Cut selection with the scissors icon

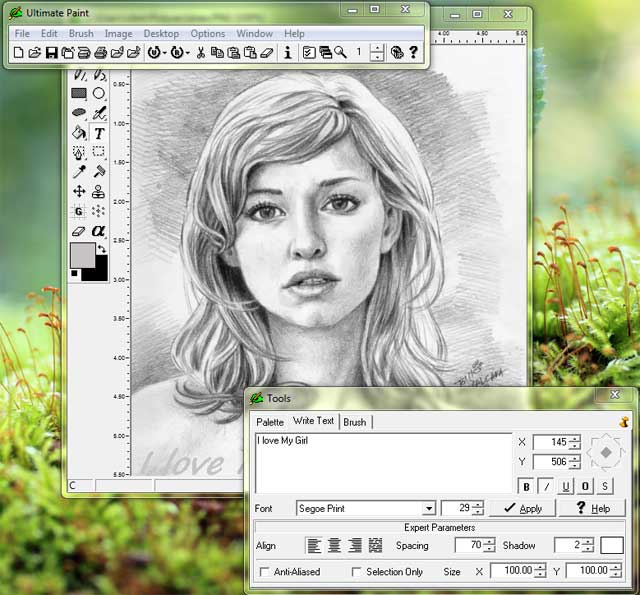click(x=201, y=52)
